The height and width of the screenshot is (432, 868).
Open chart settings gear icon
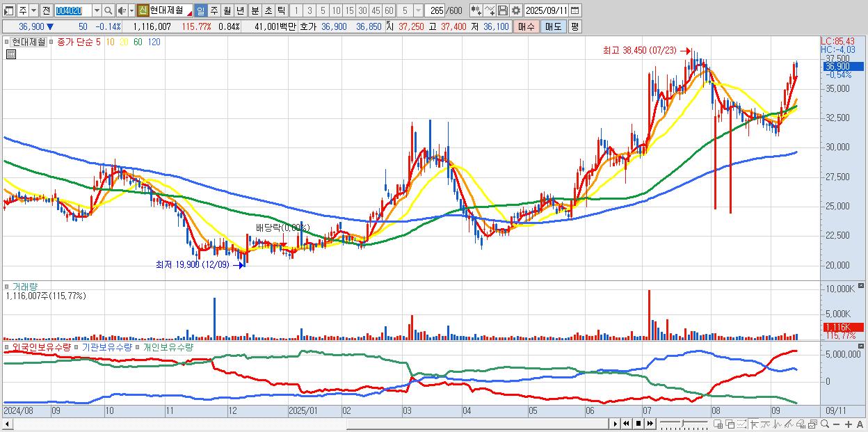[516, 10]
